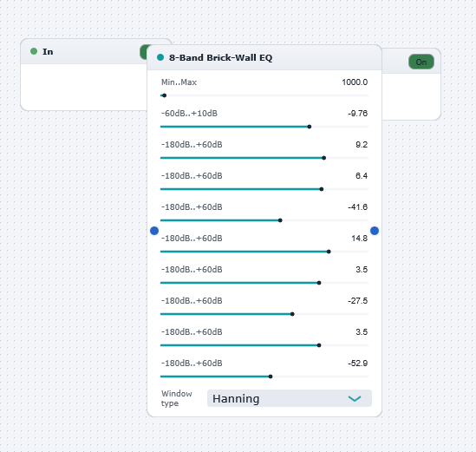Click the band slider showing -27.5
Image resolution: width=476 pixels, height=452 pixels.
(x=264, y=314)
